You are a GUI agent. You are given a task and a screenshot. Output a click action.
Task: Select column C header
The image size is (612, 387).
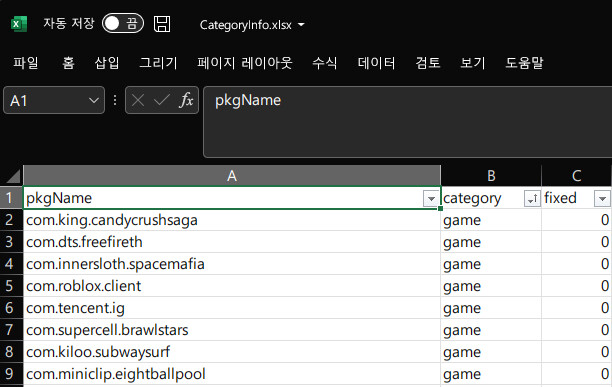(x=577, y=176)
